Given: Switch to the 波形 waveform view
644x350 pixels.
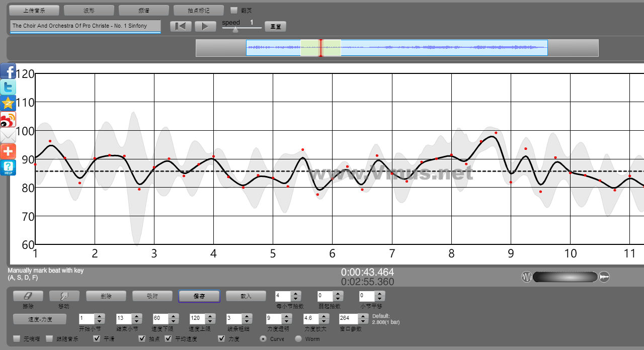Looking at the screenshot, I should pos(89,10).
